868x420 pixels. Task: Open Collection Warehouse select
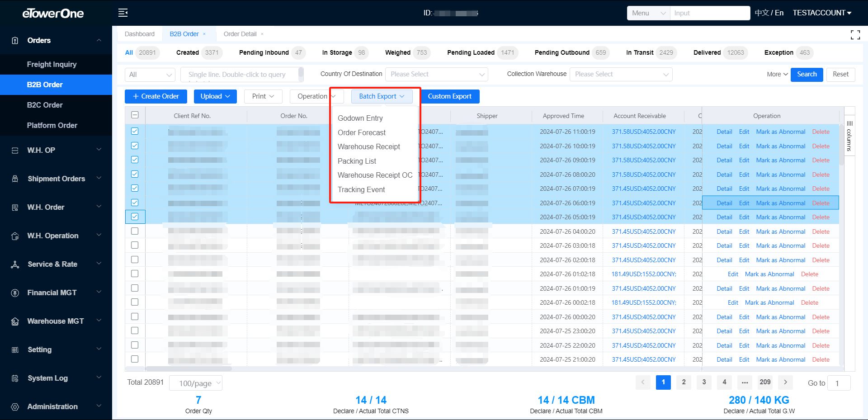tap(621, 74)
